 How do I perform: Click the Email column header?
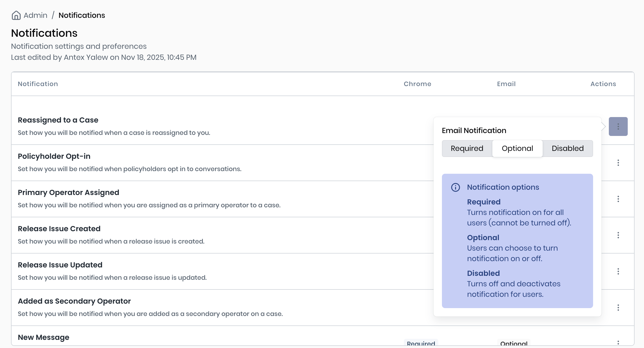pos(506,84)
